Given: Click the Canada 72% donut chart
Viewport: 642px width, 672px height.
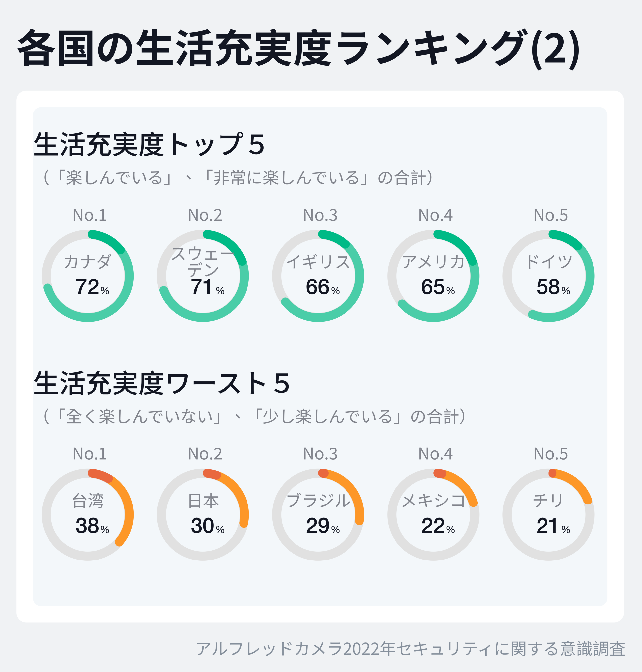Looking at the screenshot, I should pos(88,276).
